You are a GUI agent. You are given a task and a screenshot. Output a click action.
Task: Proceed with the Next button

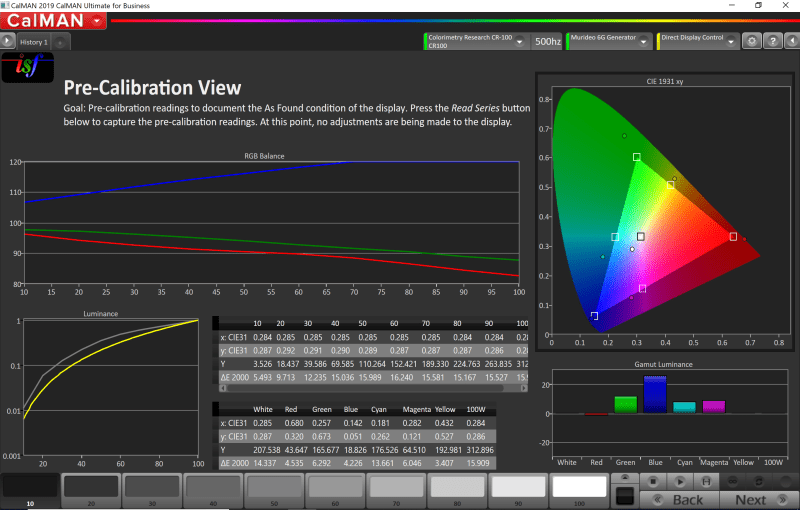pyautogui.click(x=760, y=500)
